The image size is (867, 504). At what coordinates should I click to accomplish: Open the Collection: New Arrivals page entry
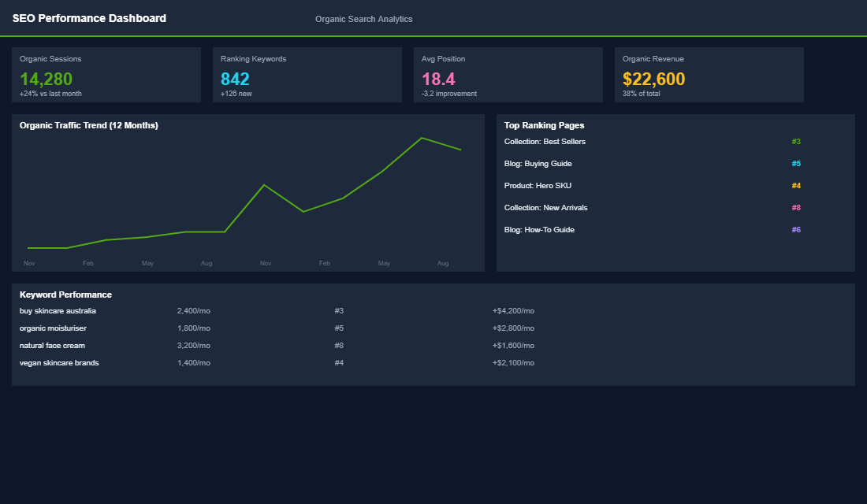(x=544, y=207)
